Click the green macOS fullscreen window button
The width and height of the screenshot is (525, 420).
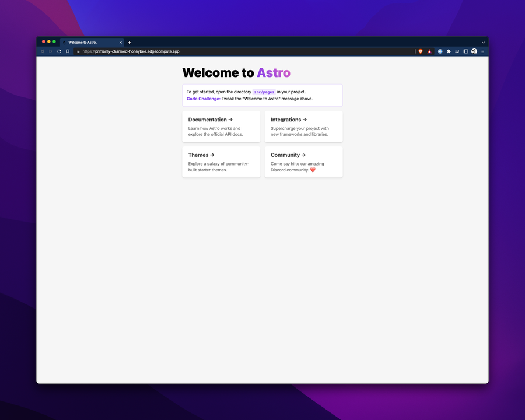pyautogui.click(x=54, y=41)
